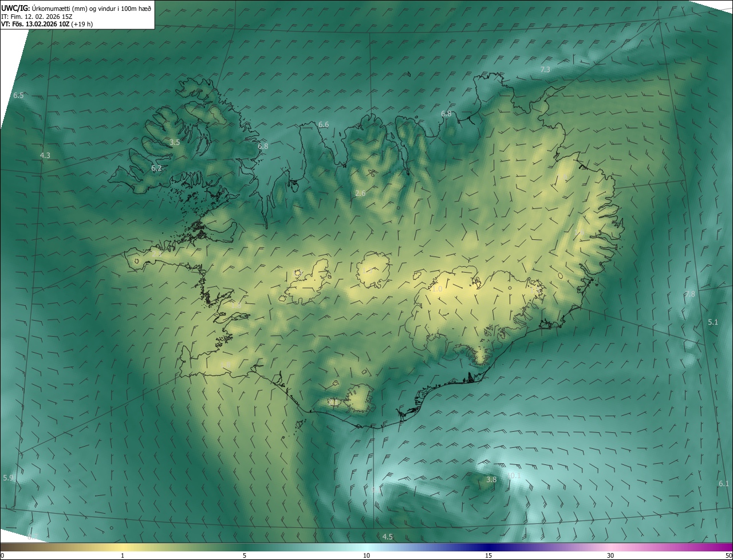Click the "0" tick on the color scale
The width and height of the screenshot is (733, 560).
click(2, 555)
